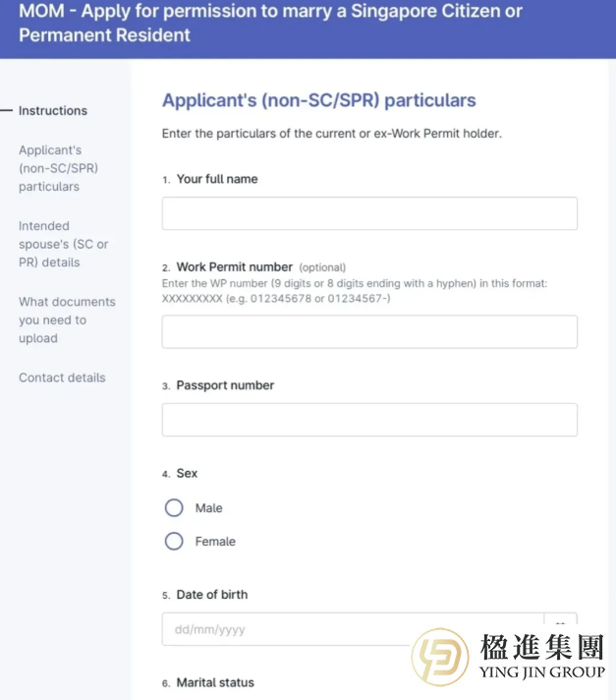Choose the Female radio option
The width and height of the screenshot is (616, 700).
click(174, 542)
